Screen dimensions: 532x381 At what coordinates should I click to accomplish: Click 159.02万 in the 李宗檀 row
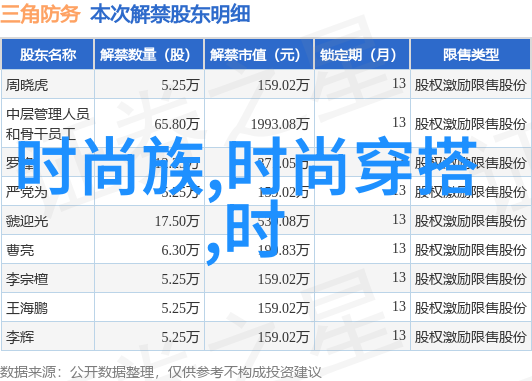(283, 279)
